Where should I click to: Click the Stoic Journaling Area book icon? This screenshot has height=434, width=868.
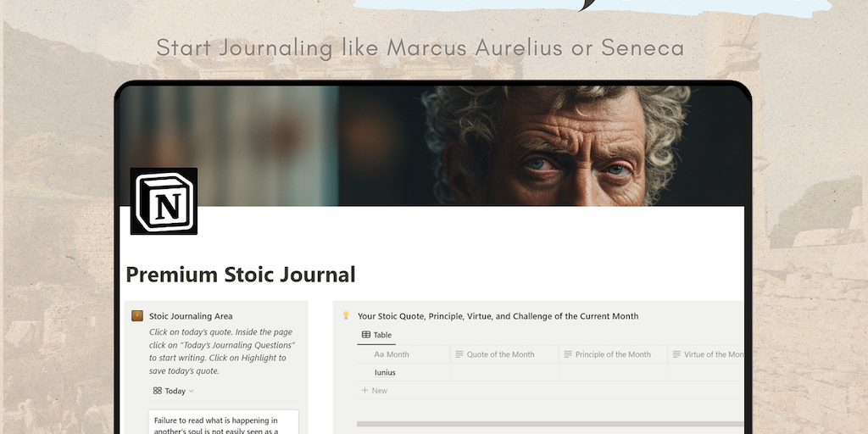click(137, 316)
